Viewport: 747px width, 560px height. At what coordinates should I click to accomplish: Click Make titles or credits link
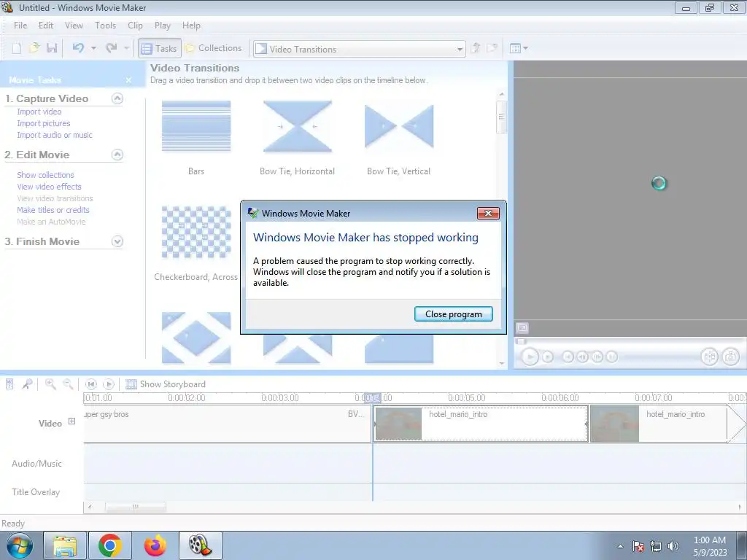coord(53,210)
